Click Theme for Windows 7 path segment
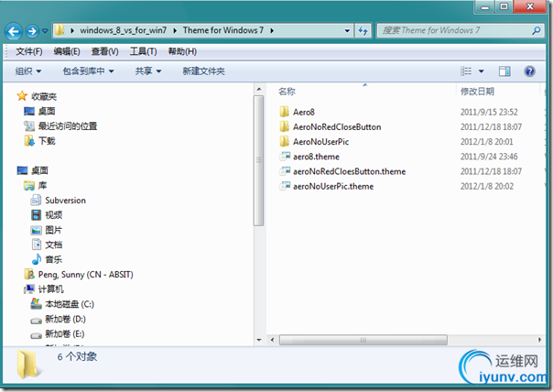Screen dimensions: 553x392 (223, 31)
